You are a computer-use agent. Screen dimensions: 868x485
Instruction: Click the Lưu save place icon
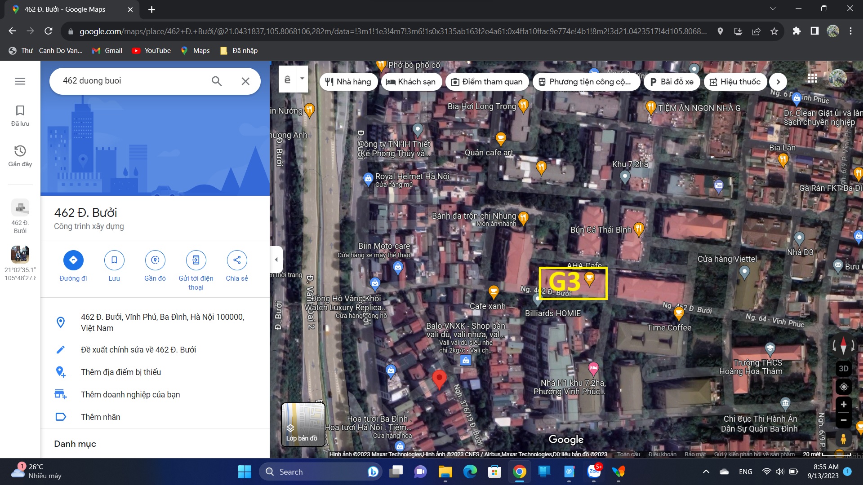point(114,260)
